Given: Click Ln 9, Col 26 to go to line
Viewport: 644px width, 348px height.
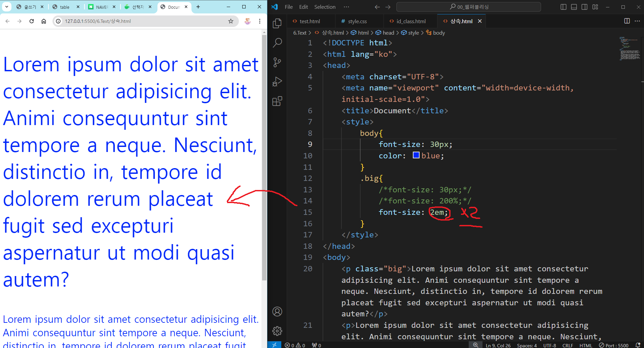Looking at the screenshot, I should point(498,345).
